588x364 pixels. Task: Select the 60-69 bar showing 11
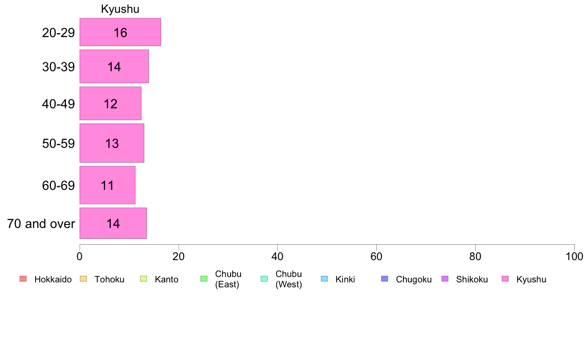pyautogui.click(x=107, y=185)
